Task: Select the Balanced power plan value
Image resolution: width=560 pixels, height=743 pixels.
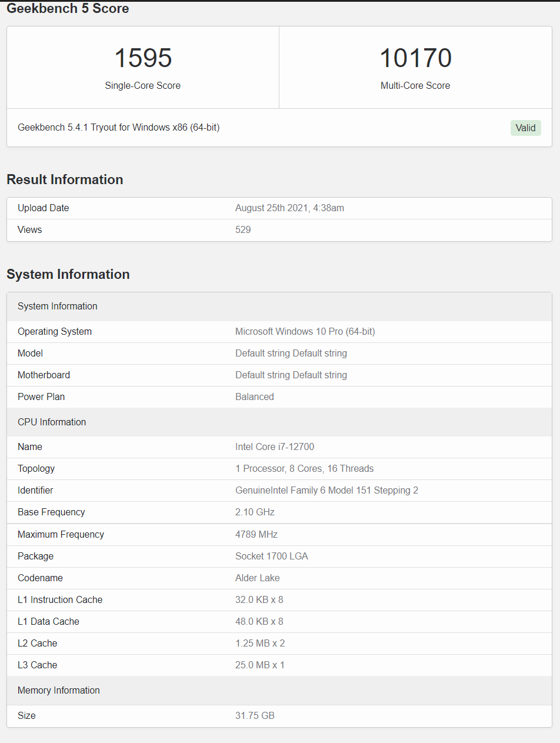Action: tap(255, 397)
